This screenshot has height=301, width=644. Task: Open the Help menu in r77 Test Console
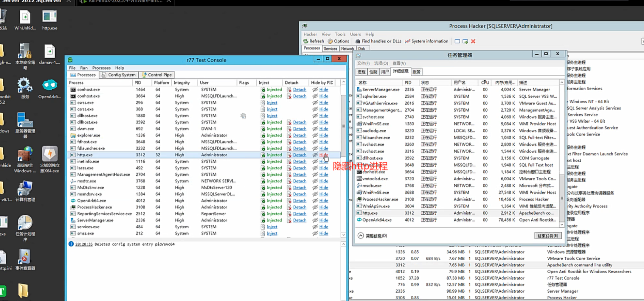click(x=120, y=68)
